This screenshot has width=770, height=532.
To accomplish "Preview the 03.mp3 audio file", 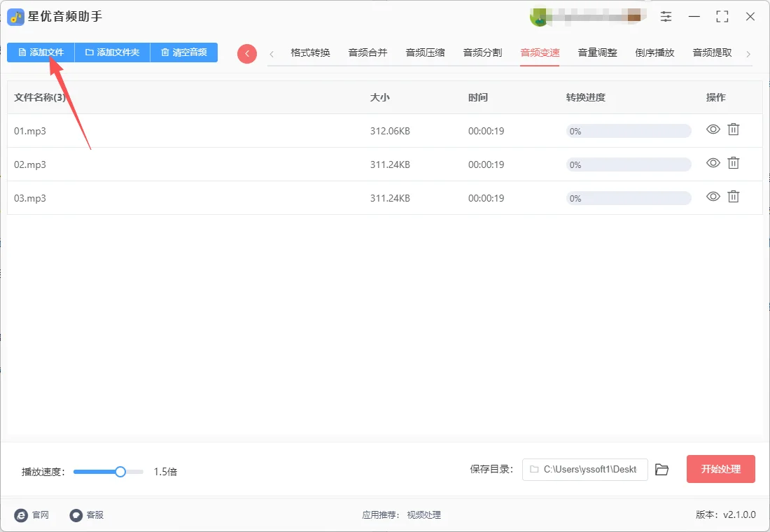I will pyautogui.click(x=713, y=197).
